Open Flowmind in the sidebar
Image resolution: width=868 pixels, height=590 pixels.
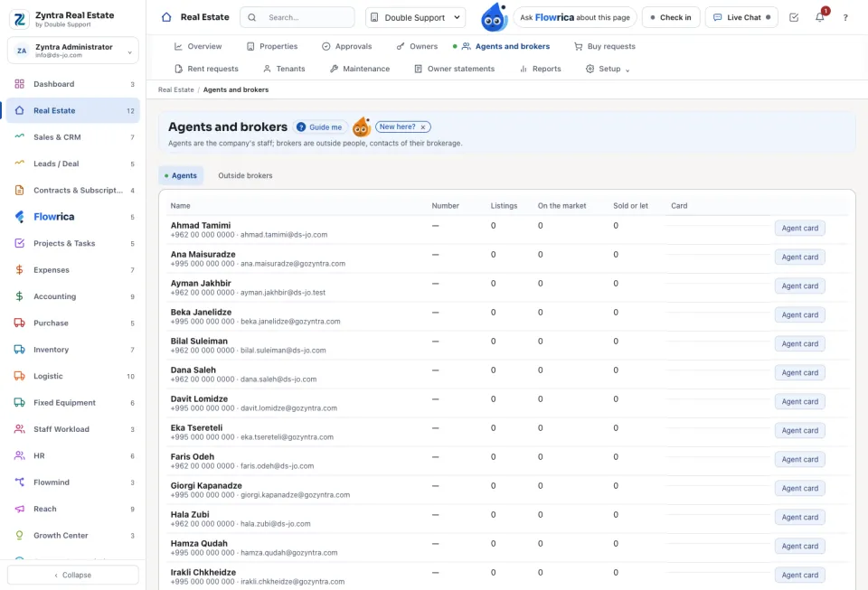tap(73, 482)
